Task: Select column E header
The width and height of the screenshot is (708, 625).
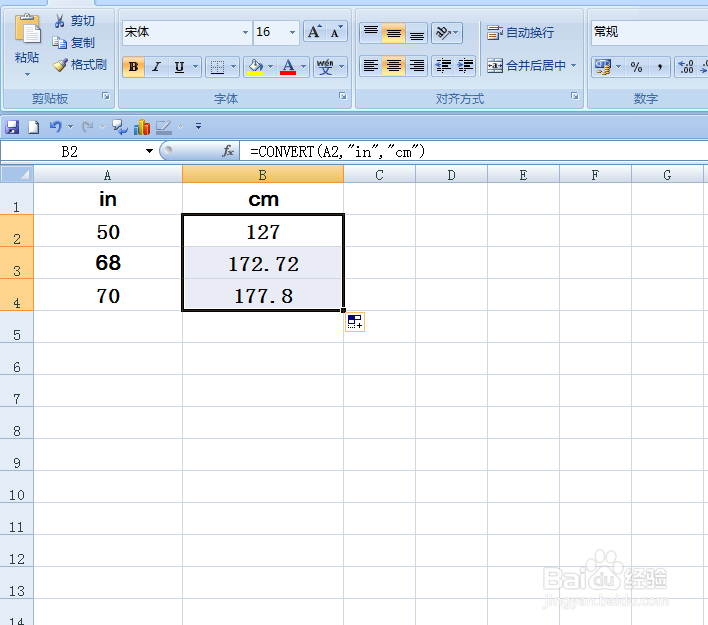Action: (x=523, y=175)
